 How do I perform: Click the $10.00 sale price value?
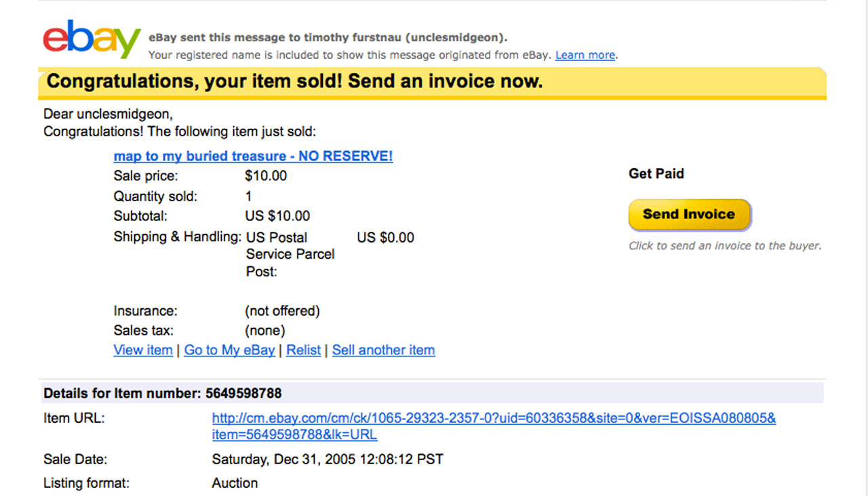tap(266, 176)
